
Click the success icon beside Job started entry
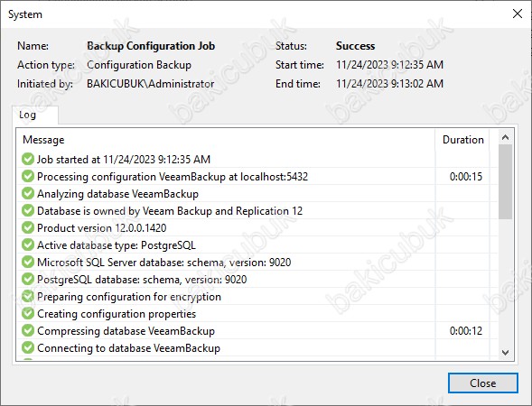(28, 159)
